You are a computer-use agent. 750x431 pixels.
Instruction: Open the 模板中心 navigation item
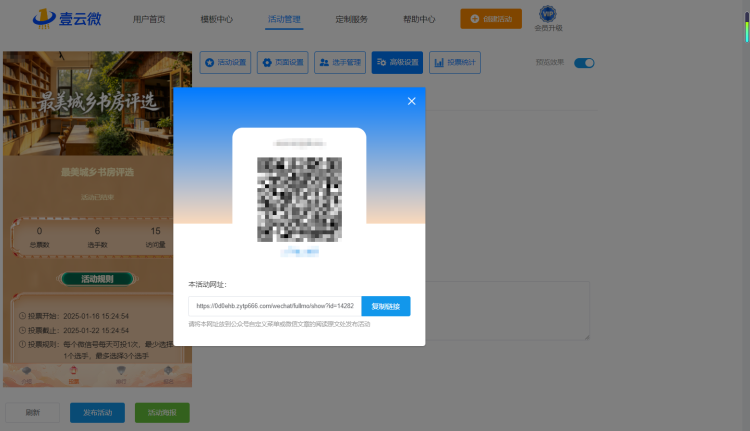(217, 19)
